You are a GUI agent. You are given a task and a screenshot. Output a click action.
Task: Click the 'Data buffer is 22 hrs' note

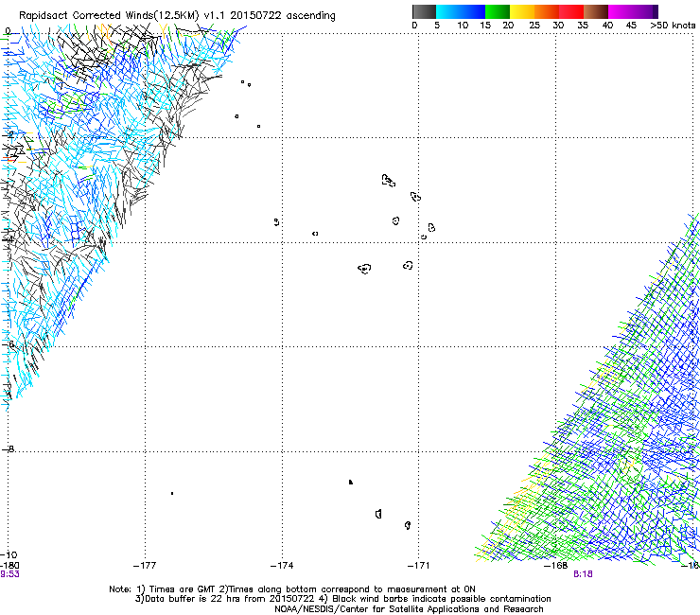(342, 599)
